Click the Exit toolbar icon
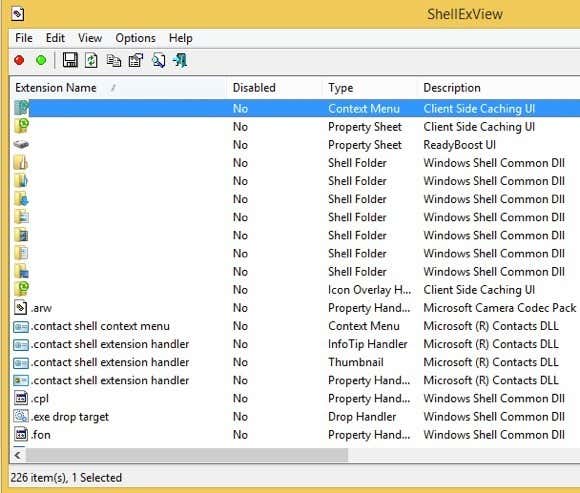This screenshot has height=493, width=580. (x=180, y=60)
